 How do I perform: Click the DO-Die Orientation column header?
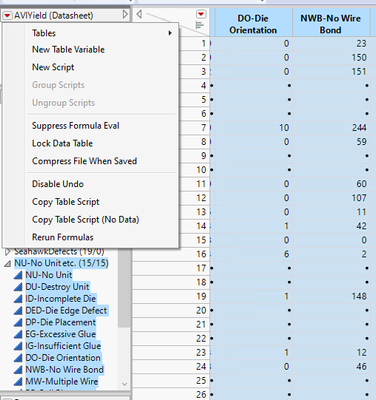(x=253, y=24)
